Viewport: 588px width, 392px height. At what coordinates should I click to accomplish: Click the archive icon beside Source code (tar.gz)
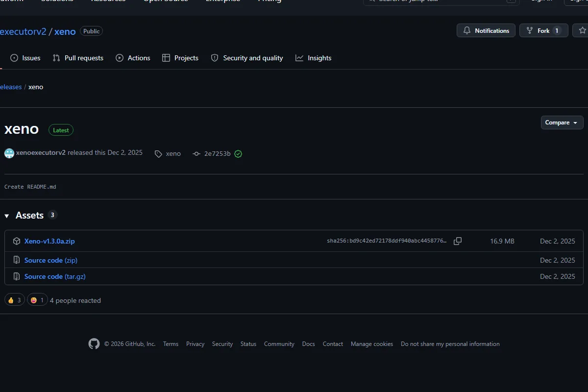tap(16, 276)
